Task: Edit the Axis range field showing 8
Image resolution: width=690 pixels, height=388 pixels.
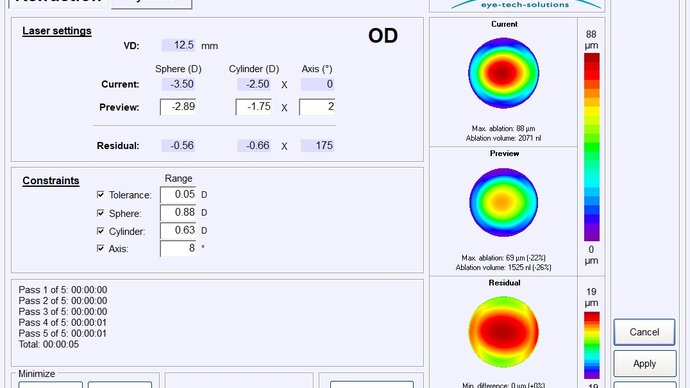Action: (178, 249)
